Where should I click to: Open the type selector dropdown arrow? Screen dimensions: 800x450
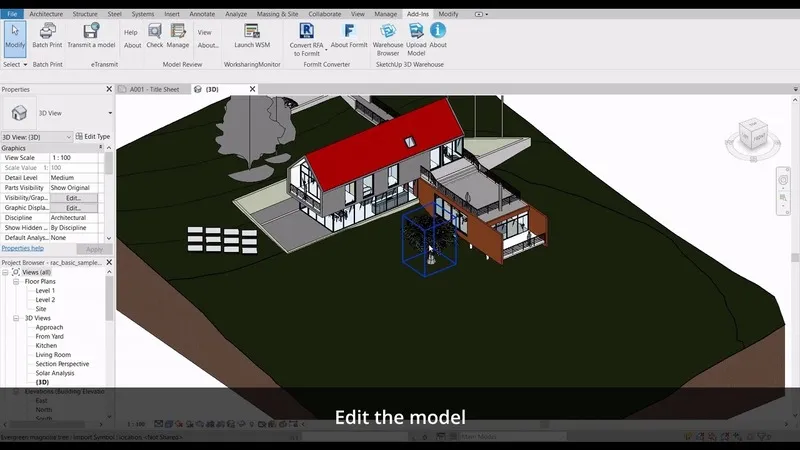110,113
